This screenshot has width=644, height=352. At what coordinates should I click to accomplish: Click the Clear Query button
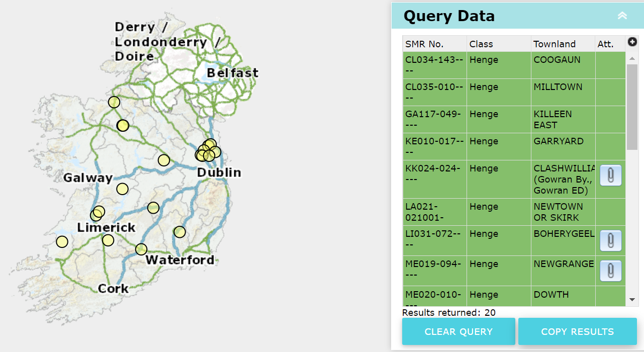pos(458,331)
